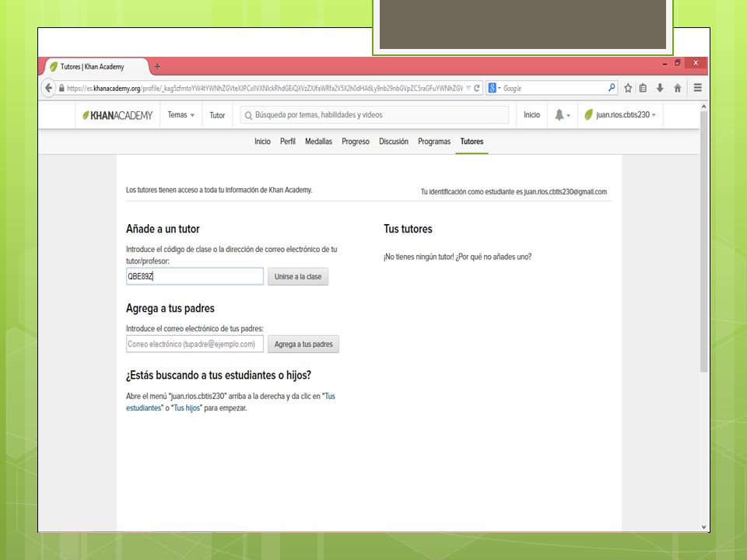Click the Agrega a tus padres button
This screenshot has width=747, height=560.
303,345
